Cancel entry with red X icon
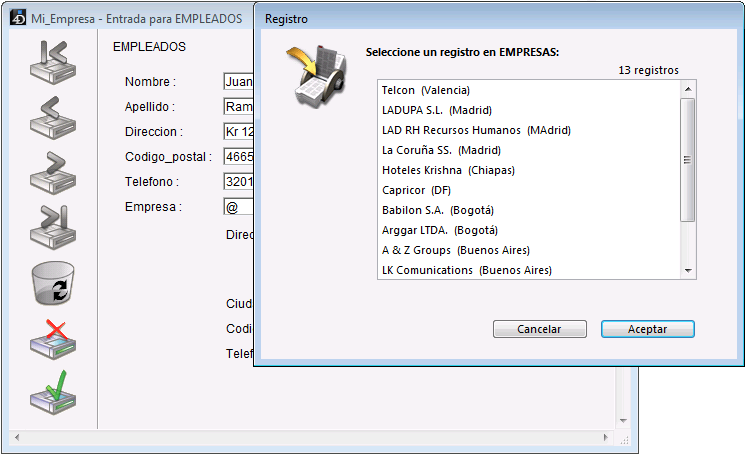This screenshot has height=455, width=745. (53, 338)
